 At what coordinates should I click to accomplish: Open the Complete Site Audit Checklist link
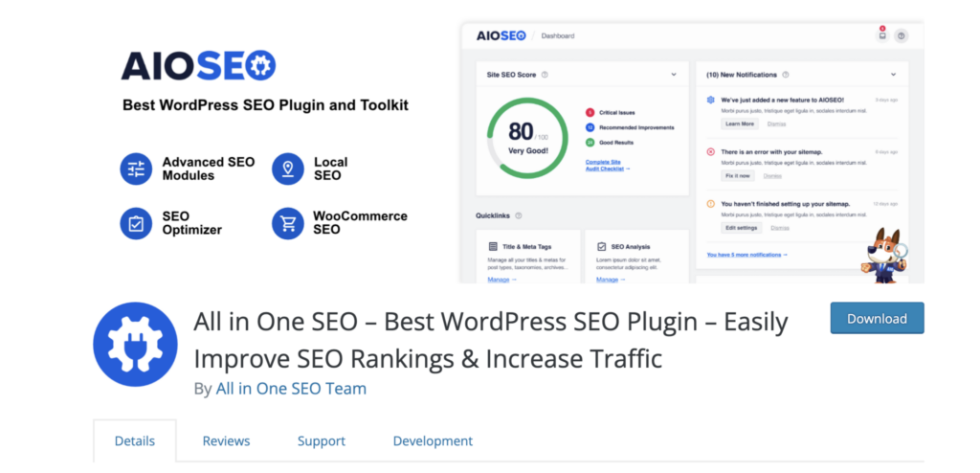pyautogui.click(x=608, y=166)
